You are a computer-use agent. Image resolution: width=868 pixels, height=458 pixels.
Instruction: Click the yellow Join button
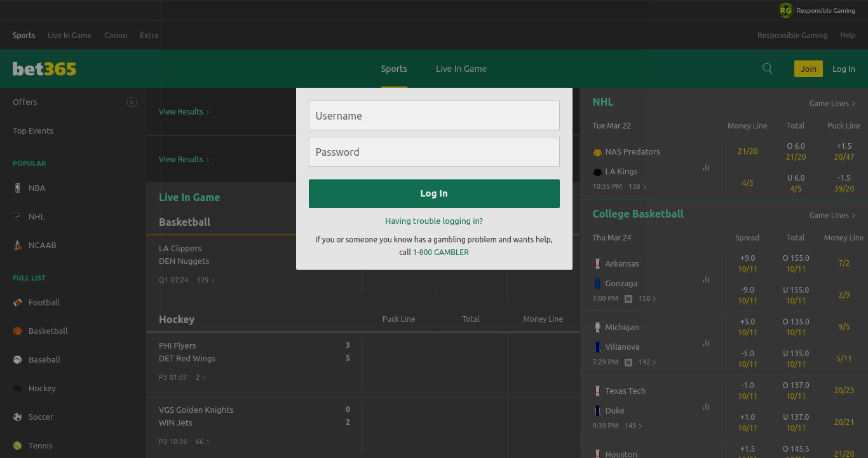coord(808,69)
